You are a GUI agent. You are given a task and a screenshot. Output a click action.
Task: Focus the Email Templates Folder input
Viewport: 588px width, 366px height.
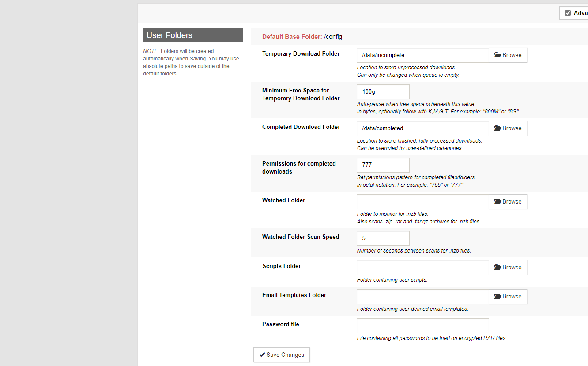(x=422, y=297)
